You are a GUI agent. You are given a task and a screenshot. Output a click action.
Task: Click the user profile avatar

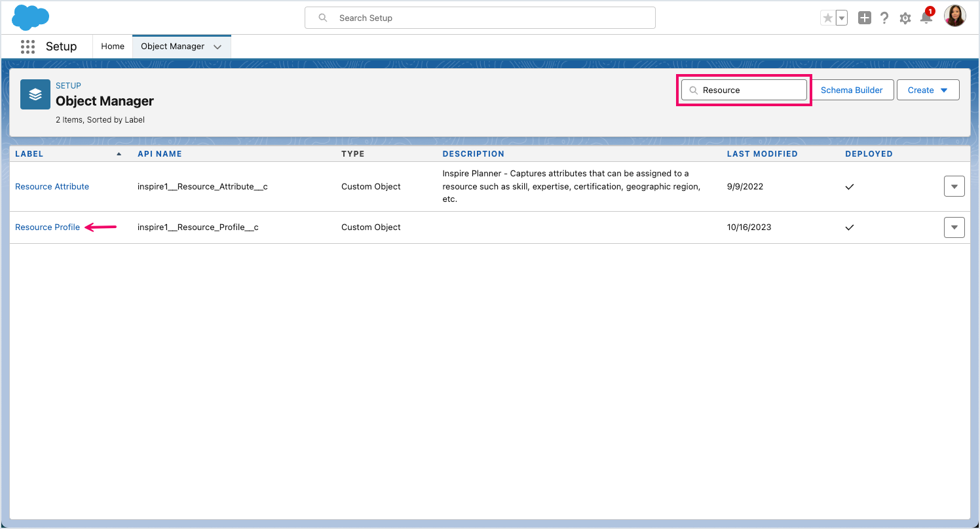coord(954,16)
